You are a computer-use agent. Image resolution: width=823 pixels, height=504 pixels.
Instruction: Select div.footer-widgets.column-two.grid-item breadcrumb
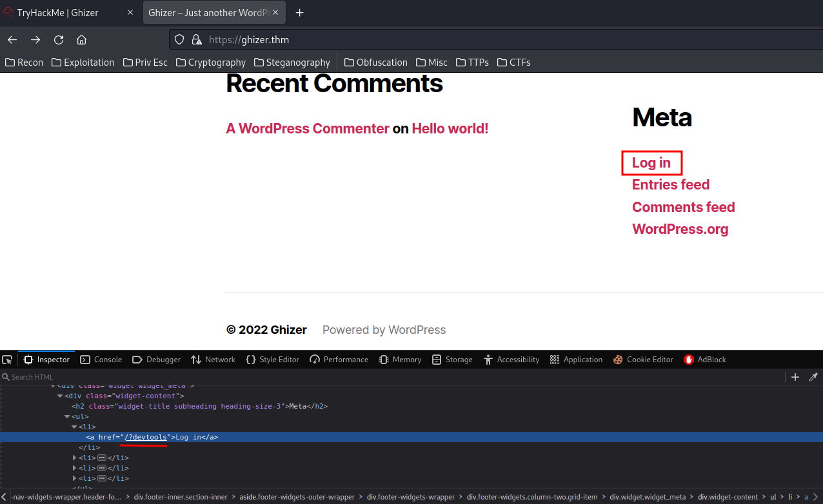point(532,497)
